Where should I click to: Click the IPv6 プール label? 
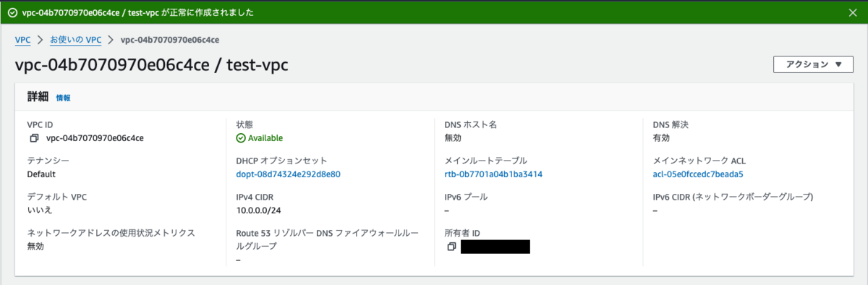point(466,197)
